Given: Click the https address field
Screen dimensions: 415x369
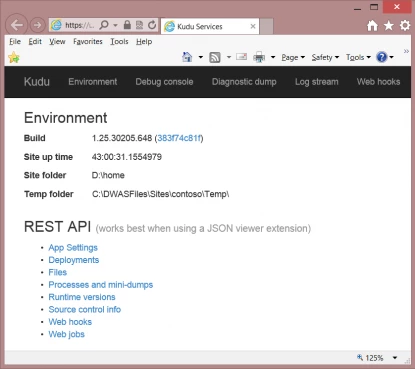Looking at the screenshot, I should (x=79, y=25).
